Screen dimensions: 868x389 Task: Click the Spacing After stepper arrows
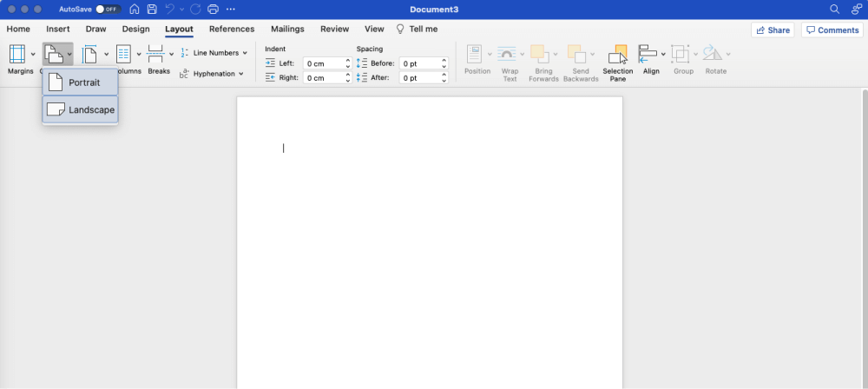[444, 78]
